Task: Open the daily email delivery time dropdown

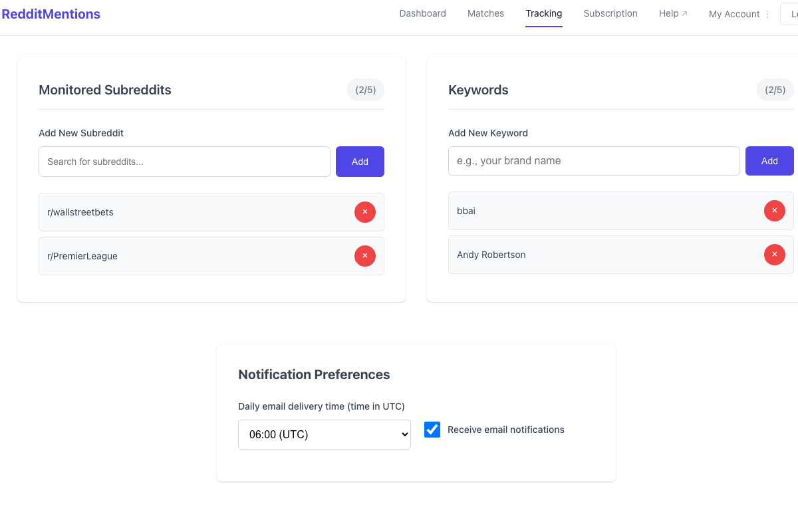Action: pos(324,435)
